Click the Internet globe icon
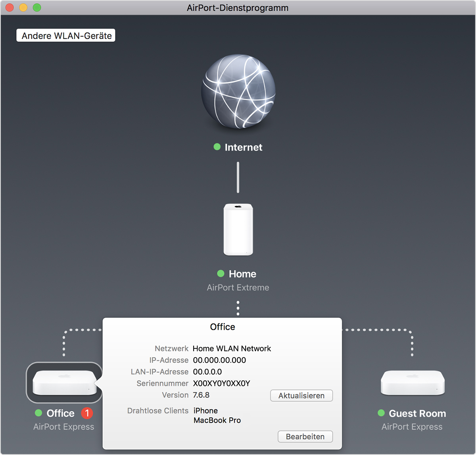The image size is (476, 455). click(238, 92)
